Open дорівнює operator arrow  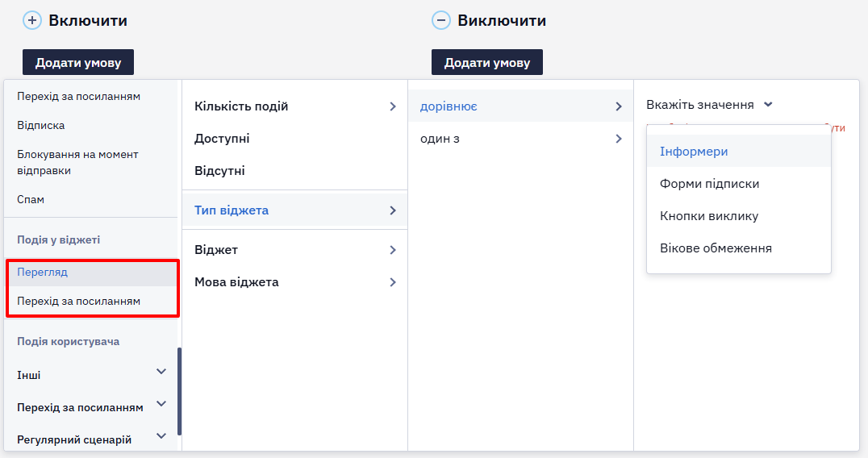coord(619,106)
